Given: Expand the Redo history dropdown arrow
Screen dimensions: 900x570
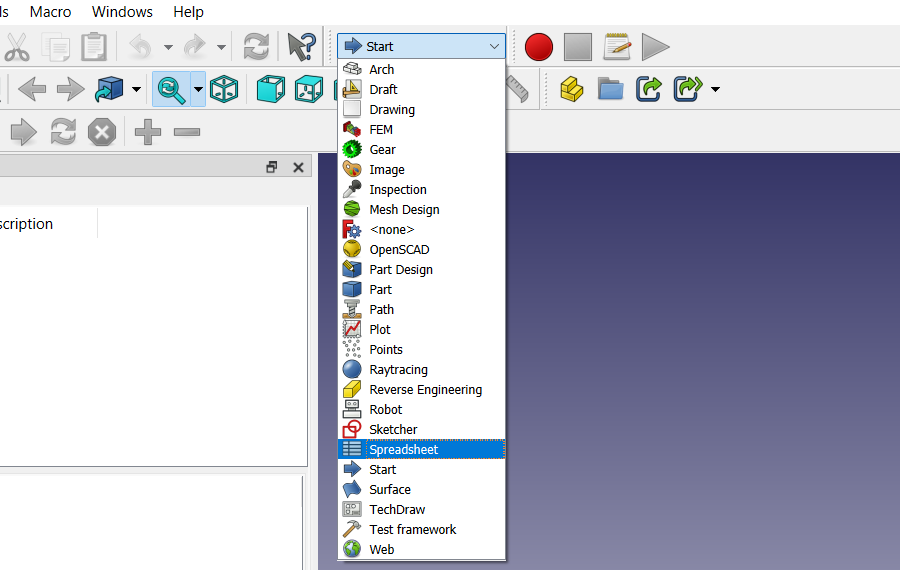Looking at the screenshot, I should tap(221, 47).
